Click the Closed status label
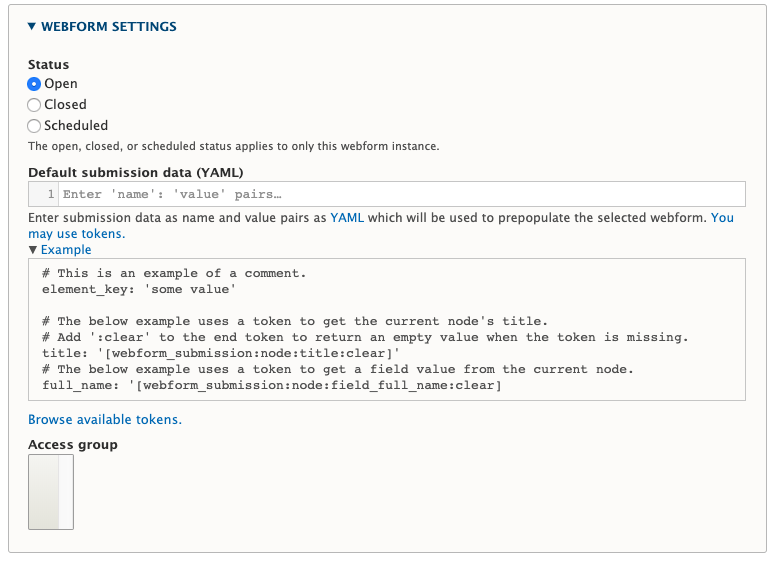Screen dimensions: 775x566 [x=65, y=104]
